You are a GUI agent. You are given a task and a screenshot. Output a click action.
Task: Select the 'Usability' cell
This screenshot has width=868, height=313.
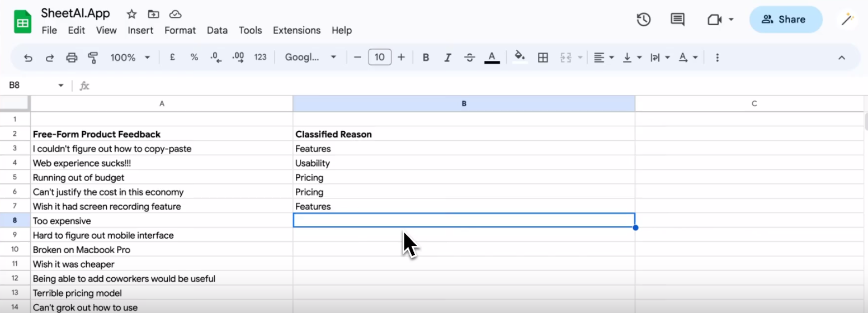tap(464, 163)
